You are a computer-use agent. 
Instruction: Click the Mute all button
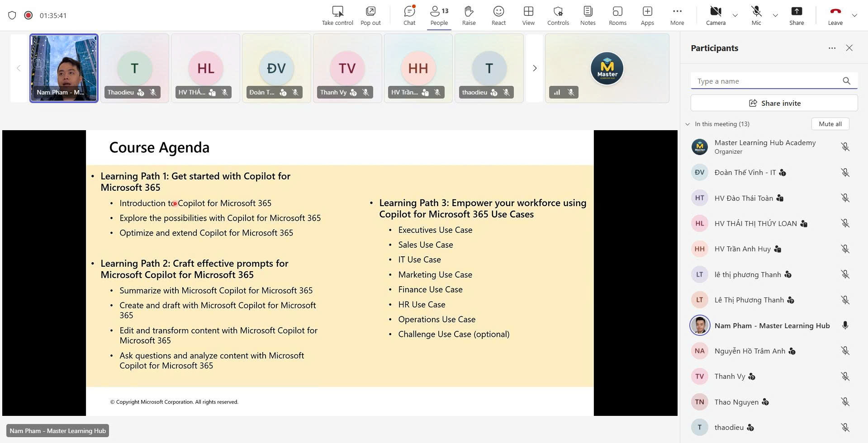coord(830,124)
